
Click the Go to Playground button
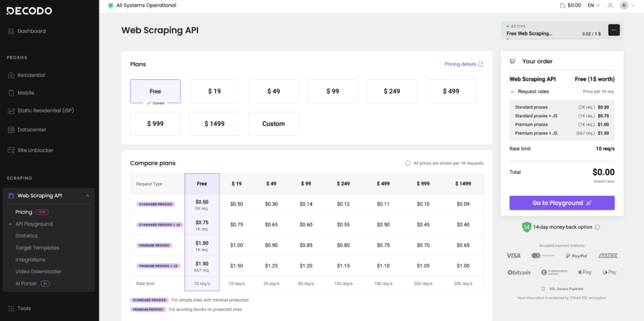click(562, 203)
